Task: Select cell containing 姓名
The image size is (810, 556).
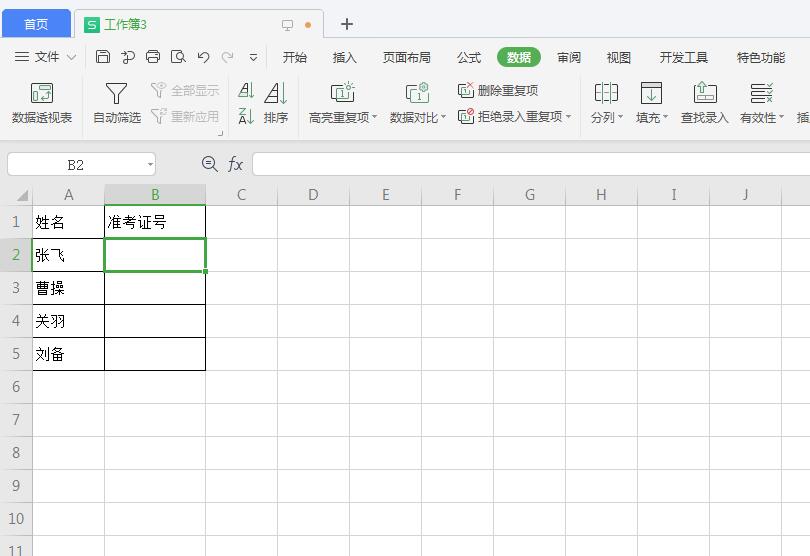Action: click(68, 222)
